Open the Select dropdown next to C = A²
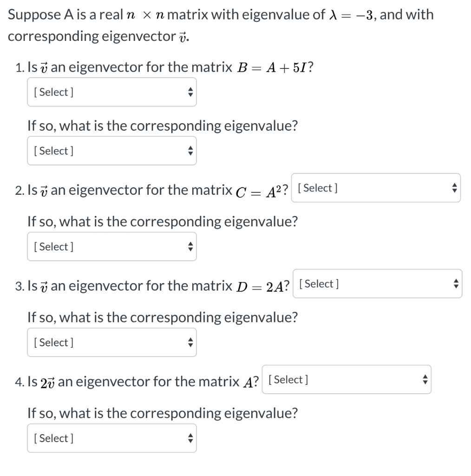 click(375, 188)
